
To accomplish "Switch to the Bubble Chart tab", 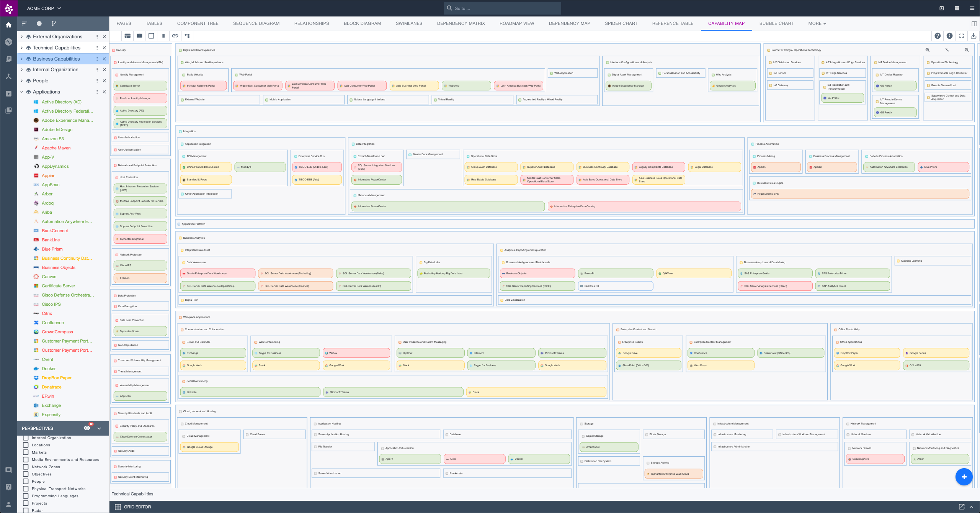I will click(x=776, y=23).
